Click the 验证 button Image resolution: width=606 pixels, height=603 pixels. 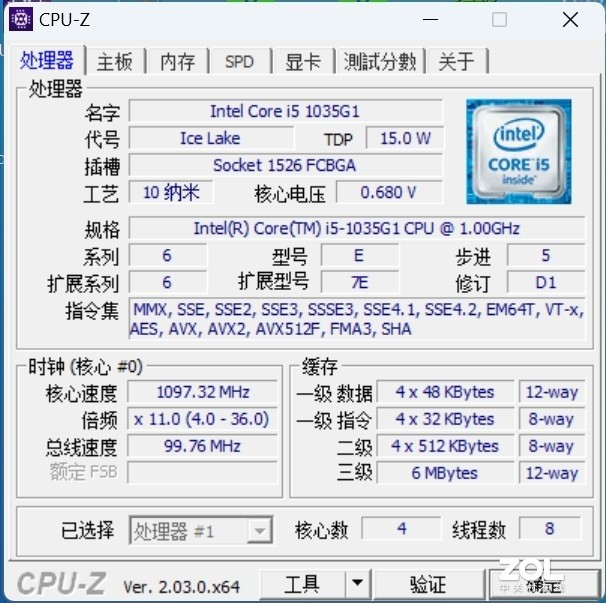[428, 583]
